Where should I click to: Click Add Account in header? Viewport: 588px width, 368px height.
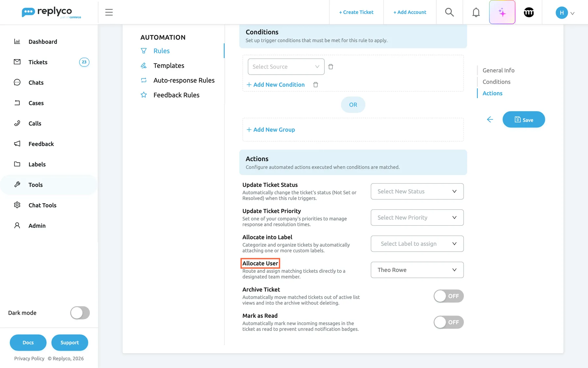click(410, 12)
